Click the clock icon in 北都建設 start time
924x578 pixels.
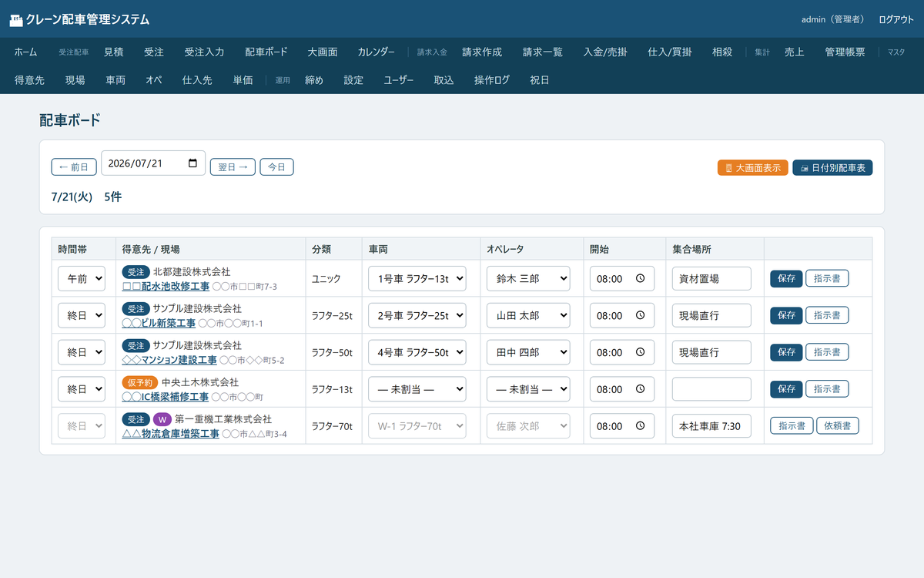point(640,278)
